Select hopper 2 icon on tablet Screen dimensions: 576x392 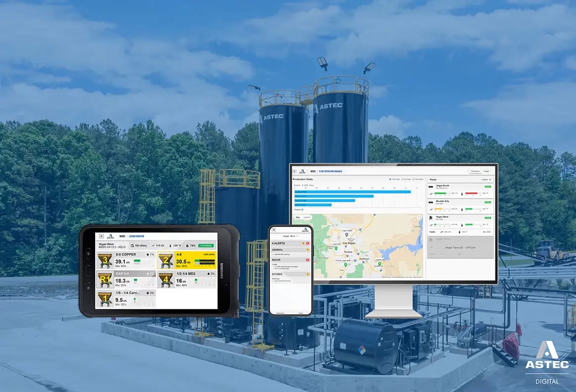click(x=166, y=260)
